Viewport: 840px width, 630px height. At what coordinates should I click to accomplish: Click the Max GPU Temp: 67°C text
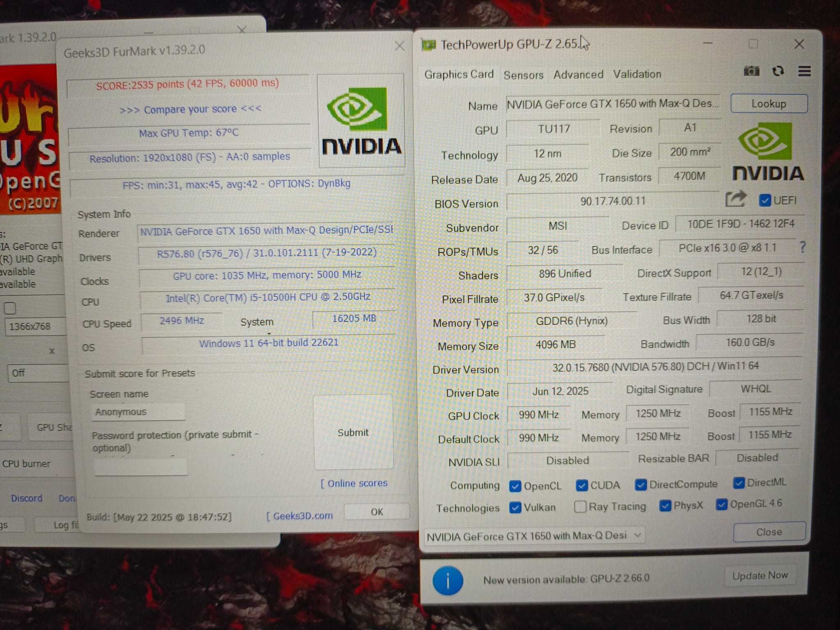(189, 133)
